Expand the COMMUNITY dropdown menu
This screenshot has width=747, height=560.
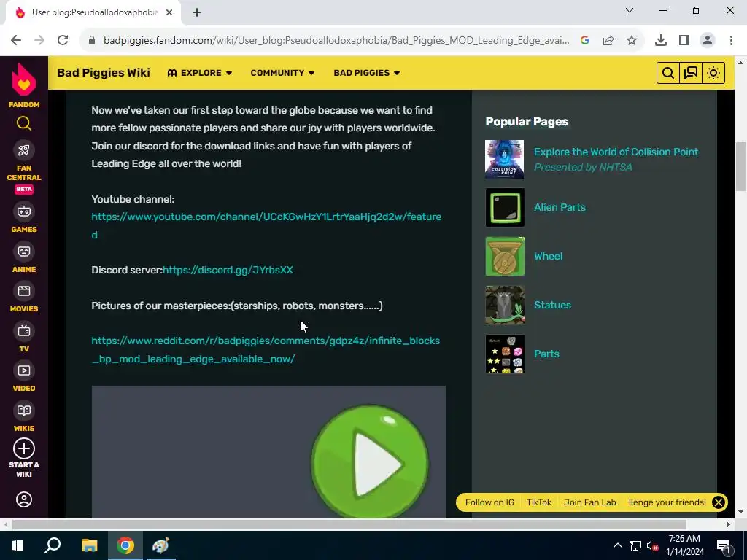point(282,73)
